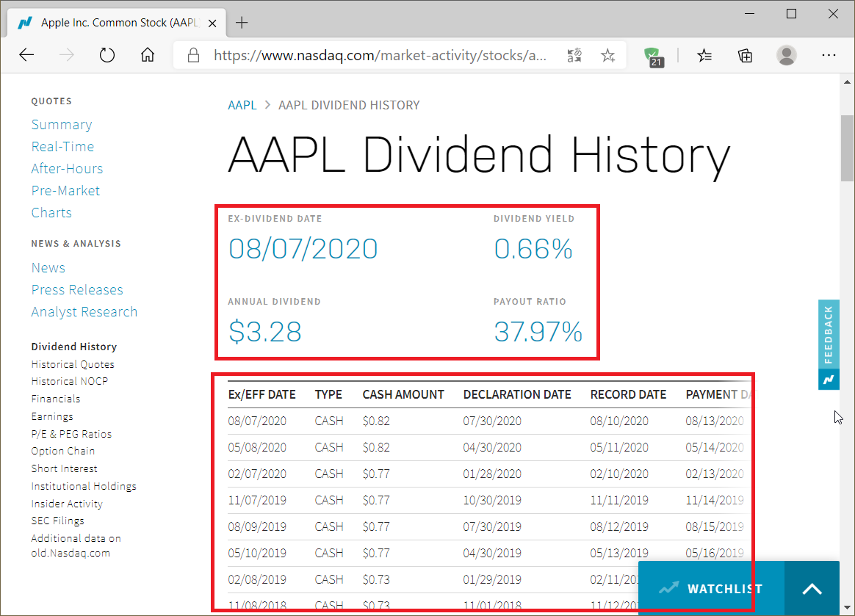The height and width of the screenshot is (616, 855).
Task: Click the address bar URL field
Action: pos(380,55)
